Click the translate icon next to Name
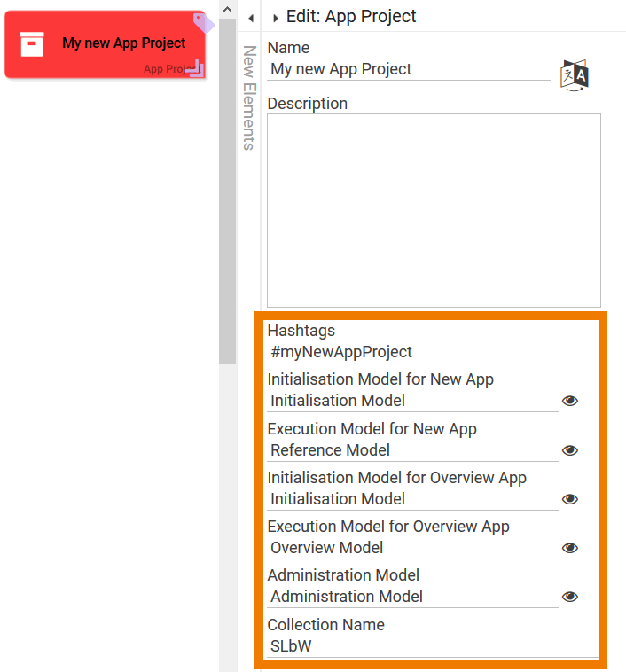Screen dimensions: 626x672 tap(575, 75)
